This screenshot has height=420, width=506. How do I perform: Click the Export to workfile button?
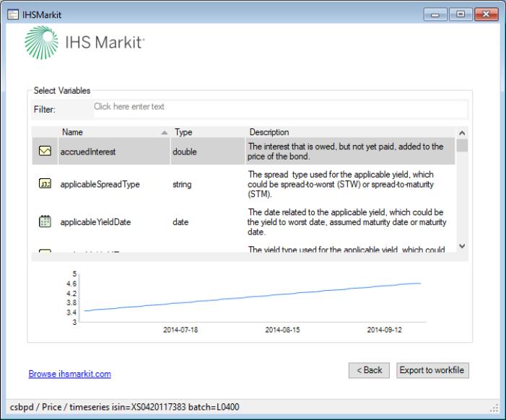coord(432,370)
